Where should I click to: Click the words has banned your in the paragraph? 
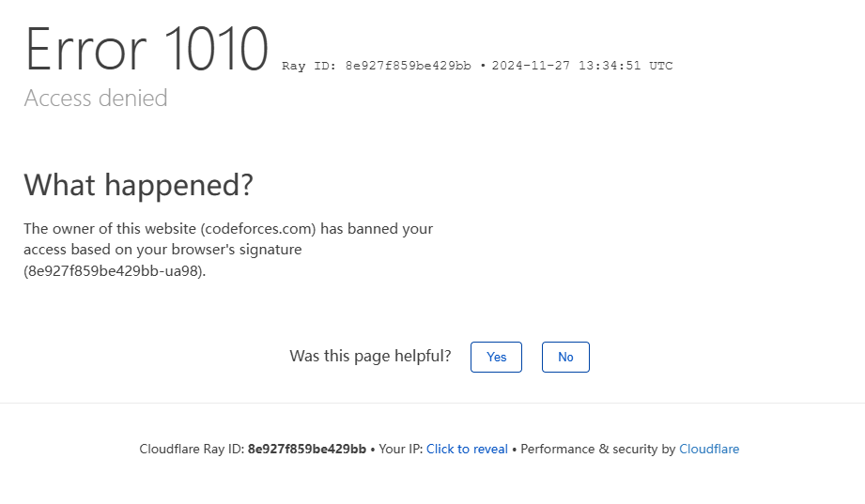coord(377,228)
